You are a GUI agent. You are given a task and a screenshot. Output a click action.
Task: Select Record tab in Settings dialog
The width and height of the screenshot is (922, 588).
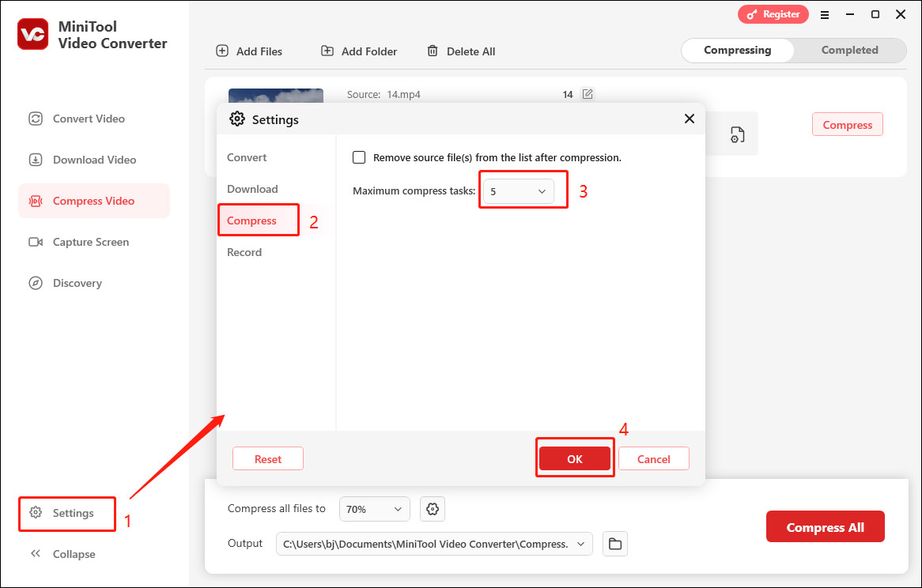244,253
